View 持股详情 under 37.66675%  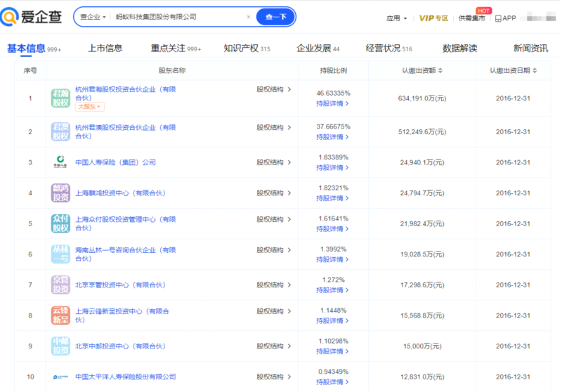[x=332, y=137]
